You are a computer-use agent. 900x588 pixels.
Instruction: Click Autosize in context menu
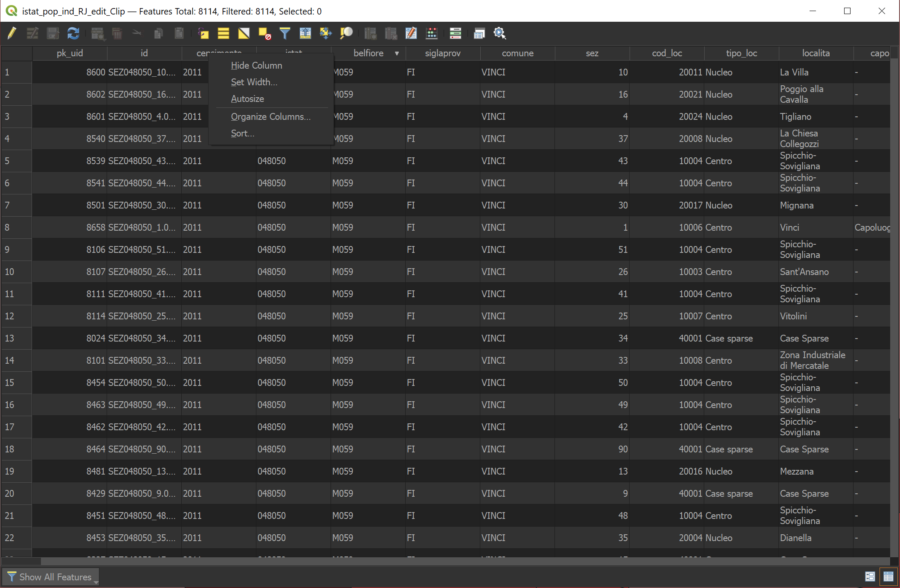(247, 99)
